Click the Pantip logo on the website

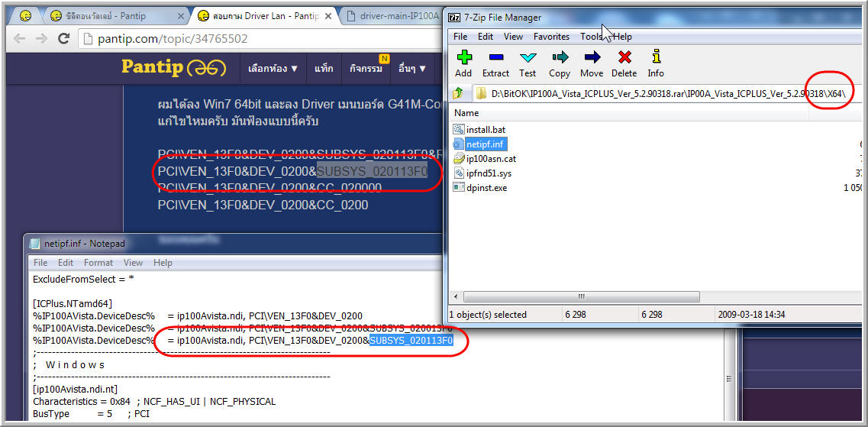174,67
